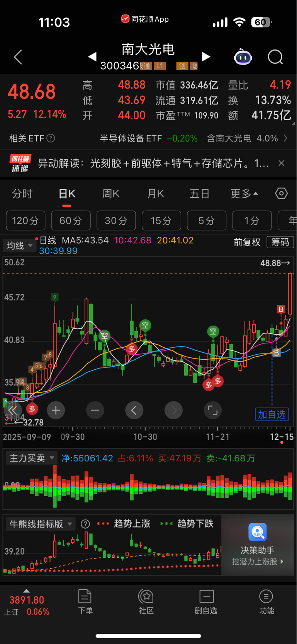The width and height of the screenshot is (297, 644).
Task: Dismiss the 异动解读 news banner
Action: (x=282, y=163)
